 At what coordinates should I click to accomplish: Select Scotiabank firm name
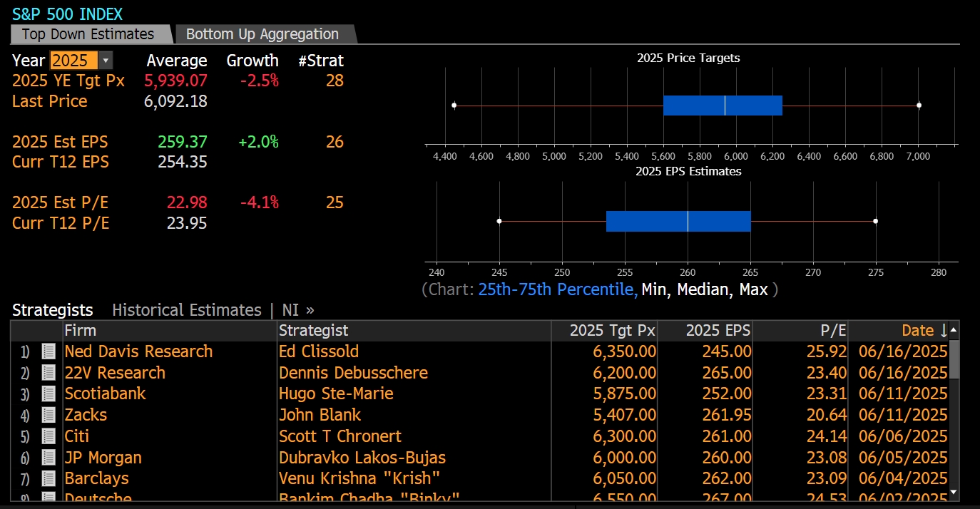click(105, 394)
